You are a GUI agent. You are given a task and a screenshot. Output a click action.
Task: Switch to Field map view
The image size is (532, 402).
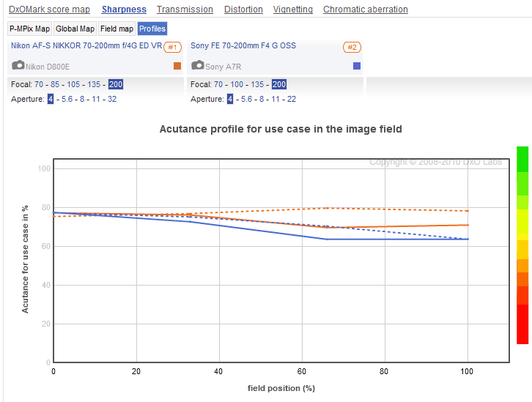117,29
